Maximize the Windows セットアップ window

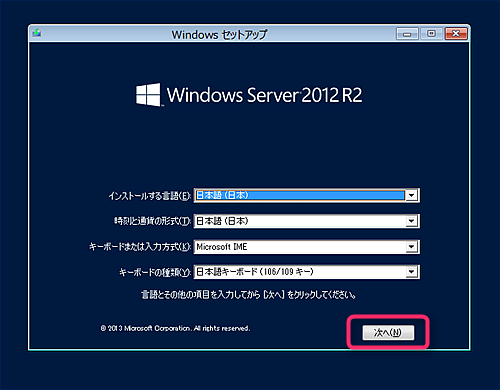(431, 34)
